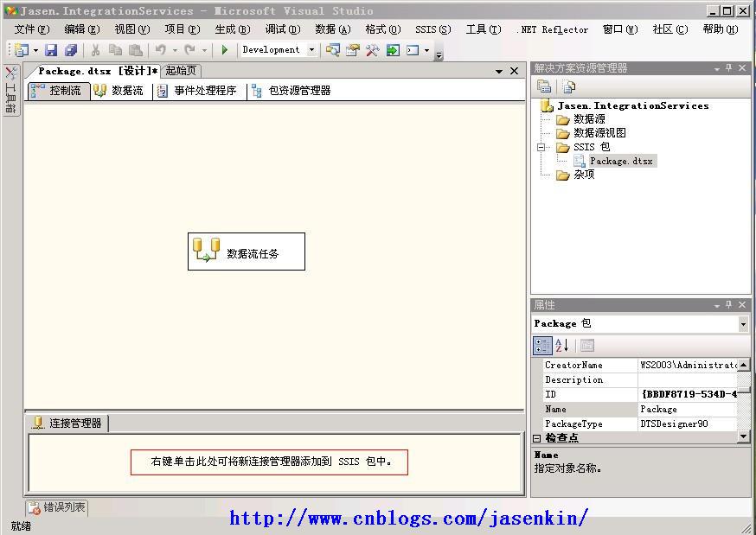Screen dimensions: 756x535
Task: Open the Redo history dropdown arrow
Action: (204, 50)
